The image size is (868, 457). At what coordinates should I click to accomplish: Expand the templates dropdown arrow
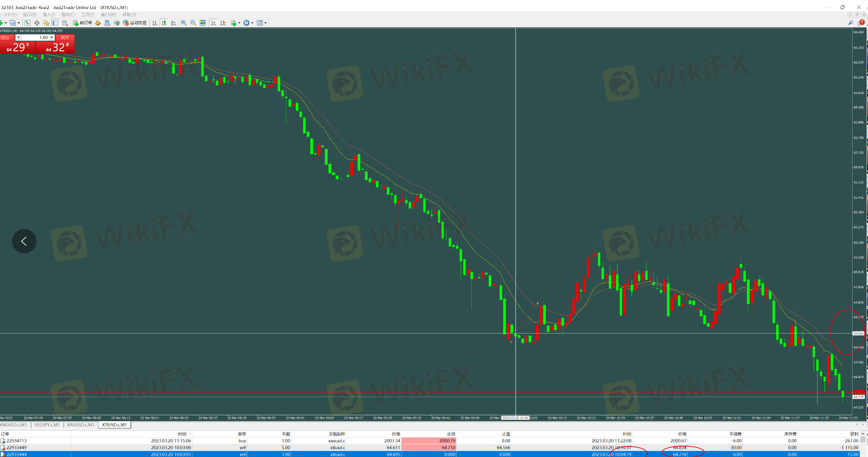point(265,23)
